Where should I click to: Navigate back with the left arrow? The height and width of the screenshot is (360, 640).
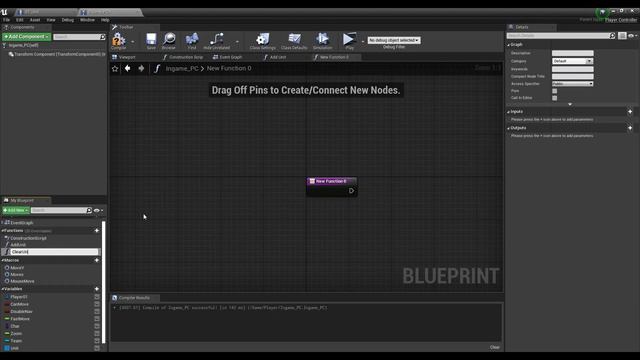pyautogui.click(x=128, y=68)
